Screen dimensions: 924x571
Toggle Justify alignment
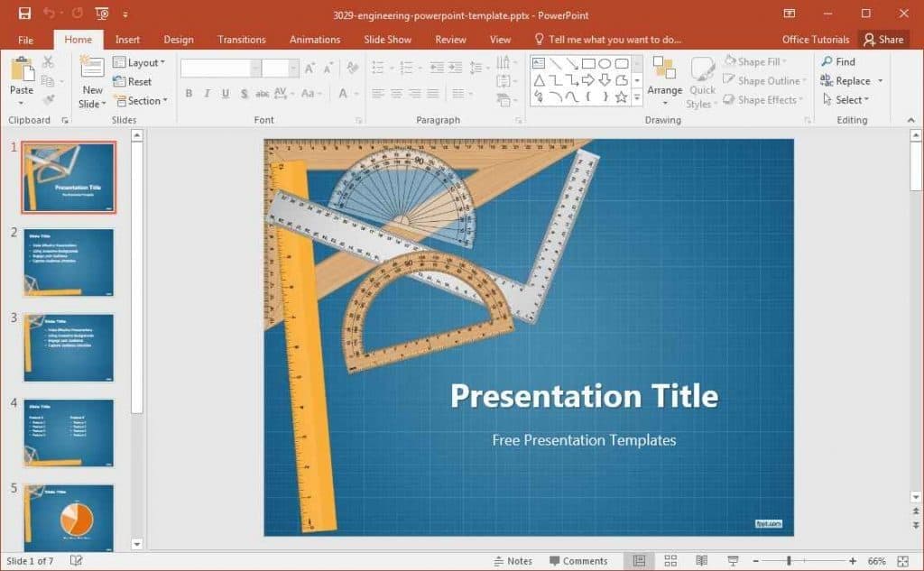click(433, 94)
